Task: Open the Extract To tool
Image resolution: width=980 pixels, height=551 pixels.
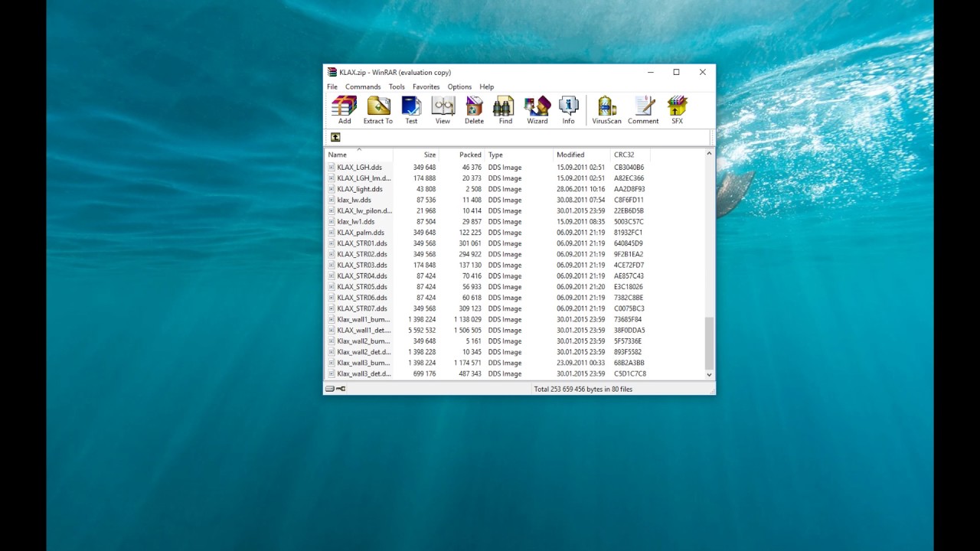Action: [378, 109]
